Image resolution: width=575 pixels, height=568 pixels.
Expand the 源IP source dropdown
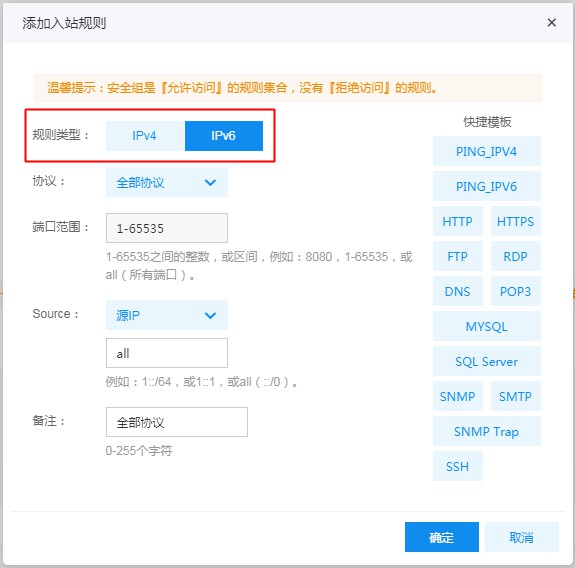(167, 315)
